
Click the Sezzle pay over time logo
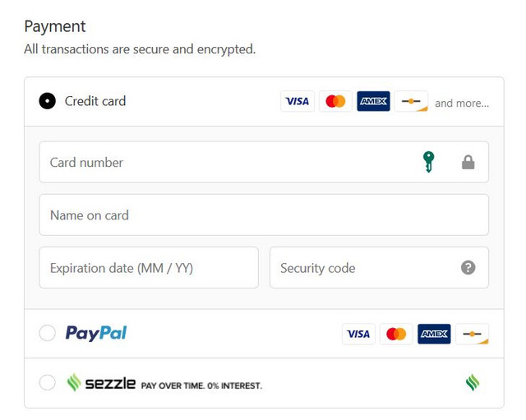point(164,383)
